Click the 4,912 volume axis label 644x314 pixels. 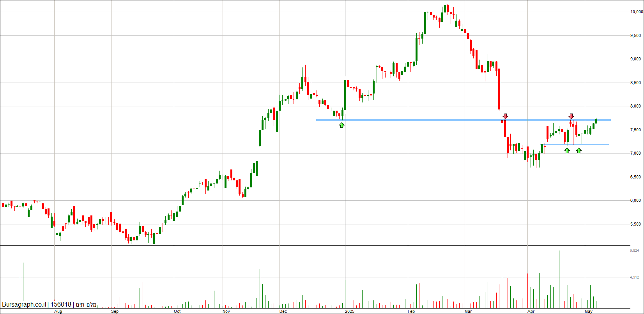coord(634,277)
